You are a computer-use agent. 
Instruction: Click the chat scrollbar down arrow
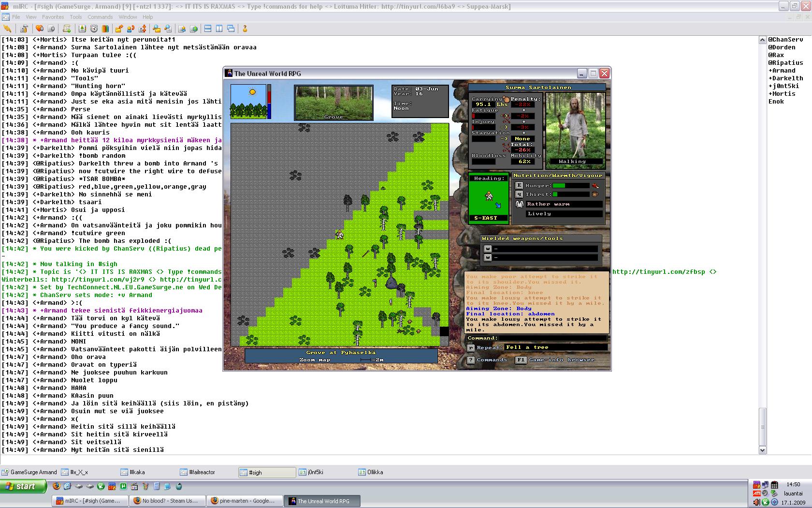tap(763, 450)
